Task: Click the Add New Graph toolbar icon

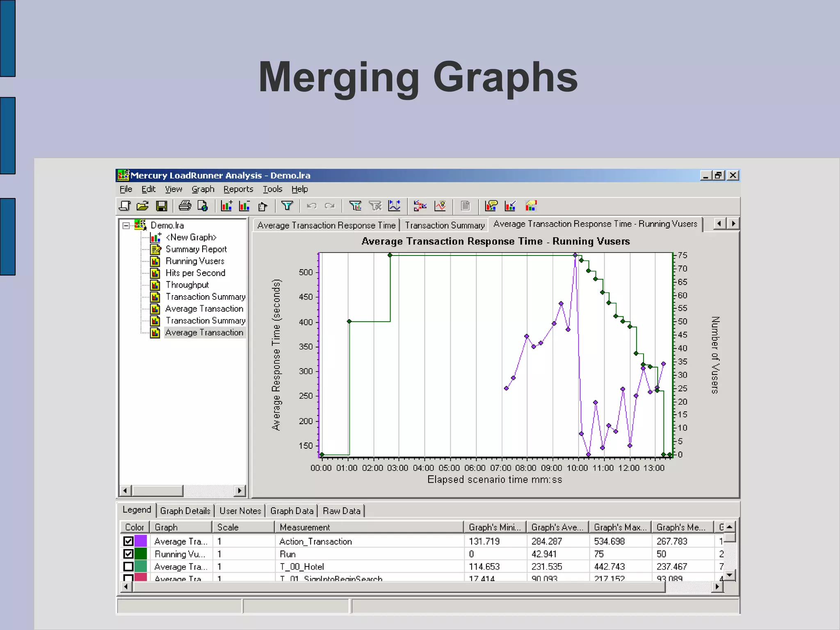Action: click(226, 205)
